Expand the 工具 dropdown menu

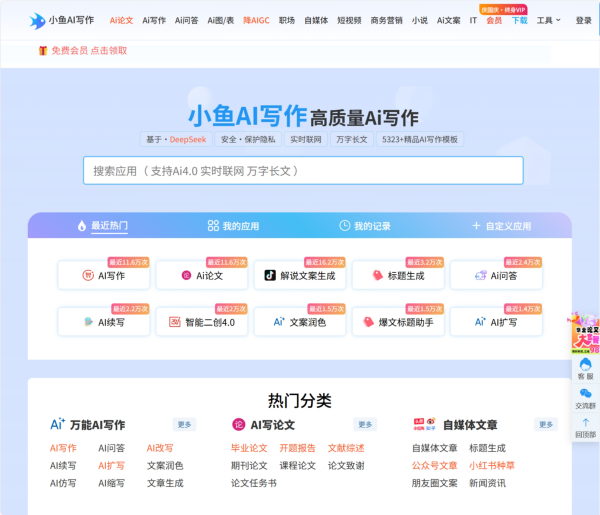point(548,20)
